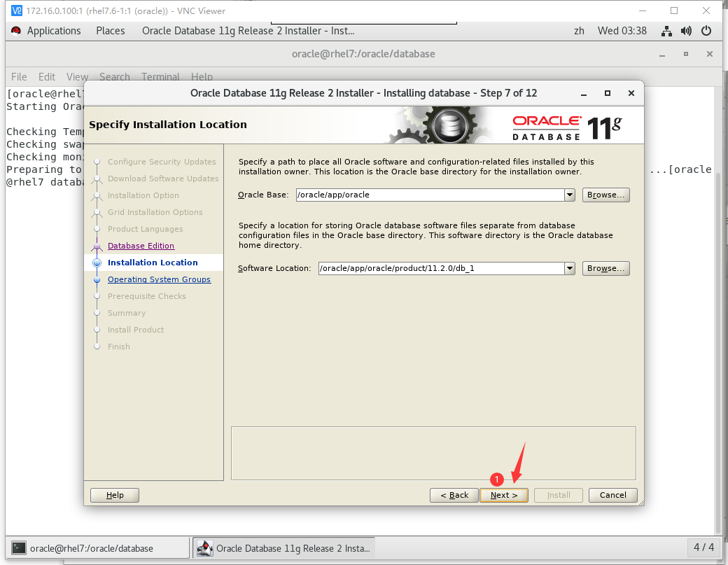Click the volume speaker icon

(686, 31)
